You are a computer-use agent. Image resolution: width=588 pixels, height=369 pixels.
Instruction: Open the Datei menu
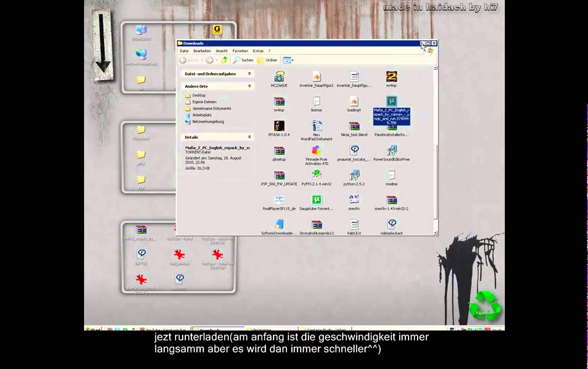(x=184, y=51)
